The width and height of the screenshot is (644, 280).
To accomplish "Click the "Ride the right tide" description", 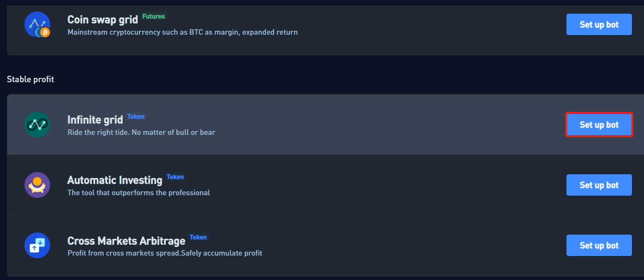I will tap(141, 132).
